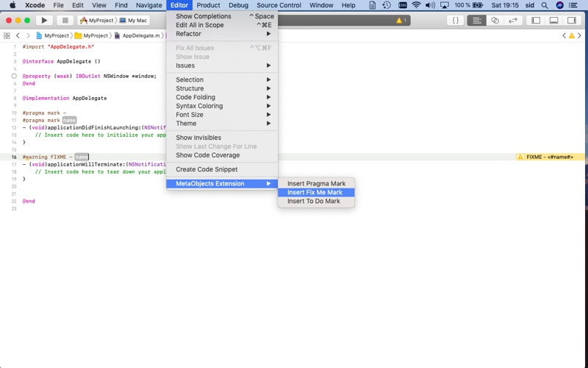The image size is (588, 368).
Task: Switch to the standard editor view
Action: click(476, 21)
